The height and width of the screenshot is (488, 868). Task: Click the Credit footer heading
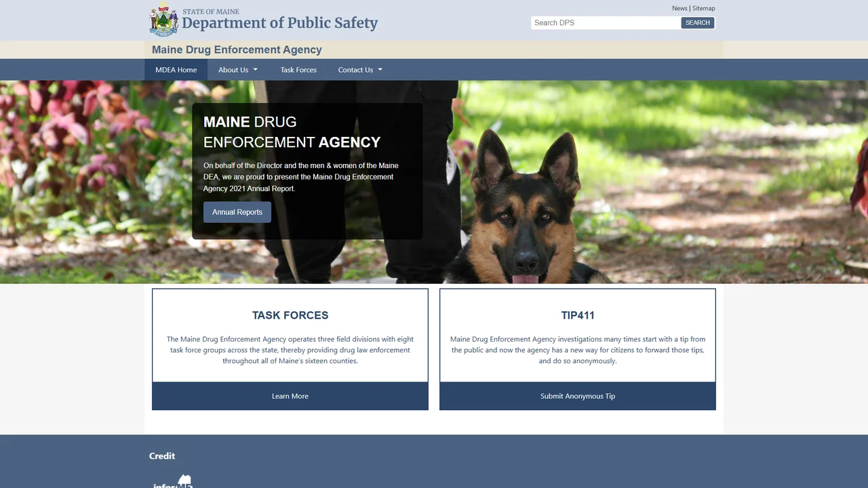pos(162,456)
